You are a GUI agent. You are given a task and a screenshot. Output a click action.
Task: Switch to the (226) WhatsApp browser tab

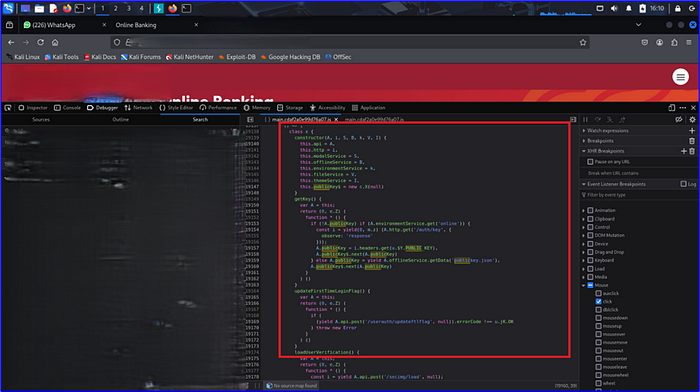pyautogui.click(x=64, y=25)
